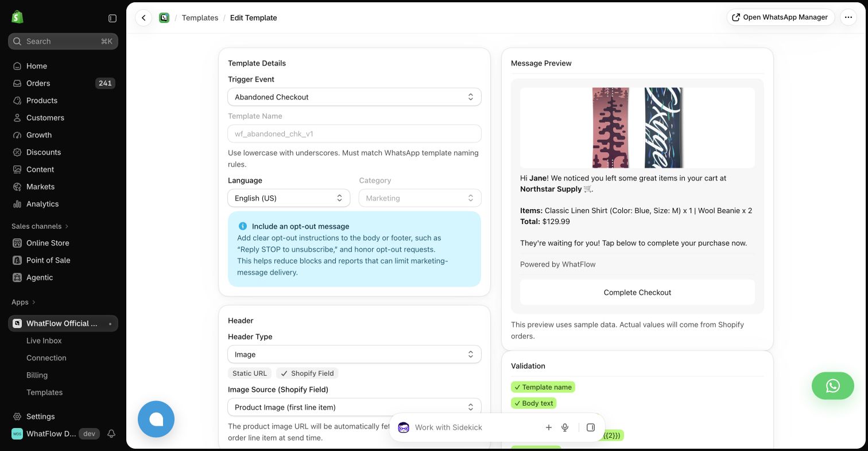Open Live Inbox under WhatFlow
868x451 pixels.
pyautogui.click(x=63, y=341)
